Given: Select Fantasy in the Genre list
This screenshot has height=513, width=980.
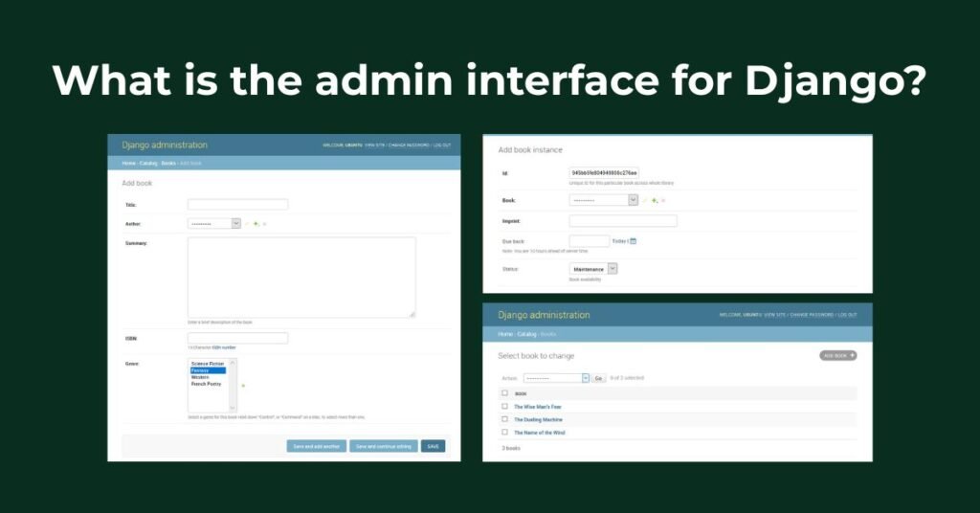Looking at the screenshot, I should click(x=207, y=370).
